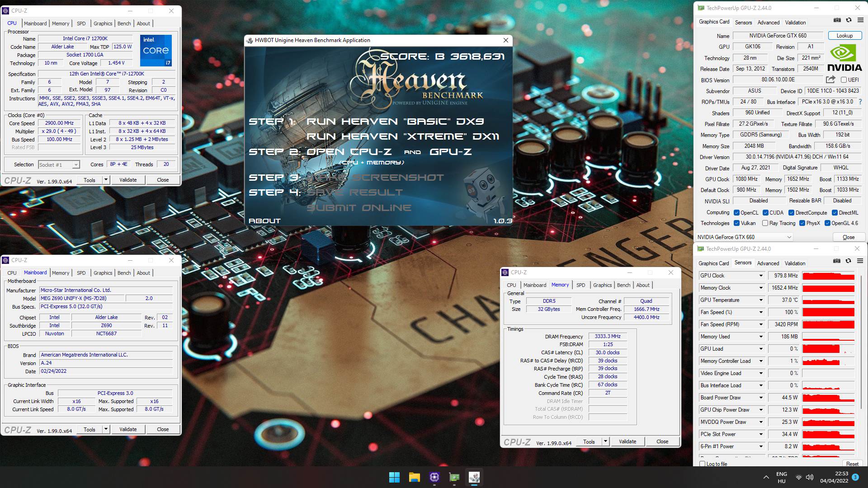Toggle the Ray Tracing checkbox
Image resolution: width=868 pixels, height=488 pixels.
(x=765, y=223)
